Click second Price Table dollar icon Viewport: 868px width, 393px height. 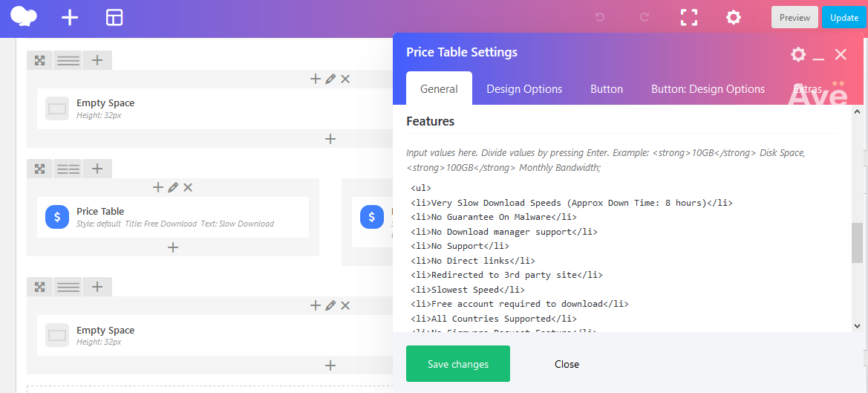371,217
